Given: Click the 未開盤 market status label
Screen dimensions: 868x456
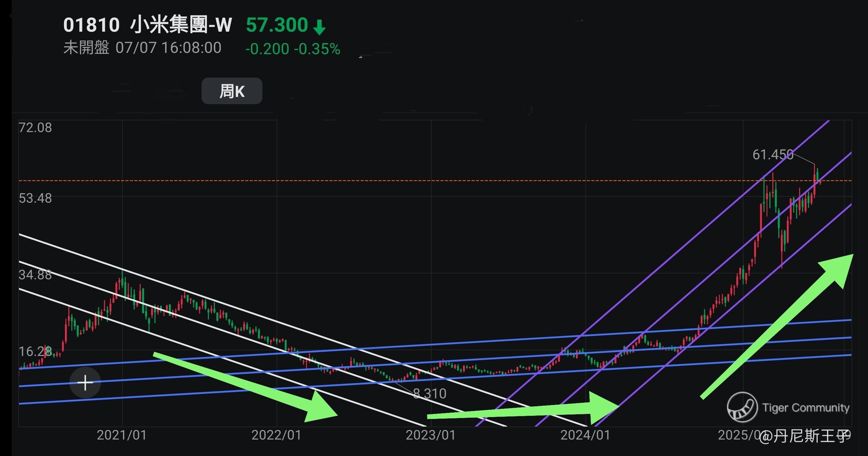Looking at the screenshot, I should 86,48.
